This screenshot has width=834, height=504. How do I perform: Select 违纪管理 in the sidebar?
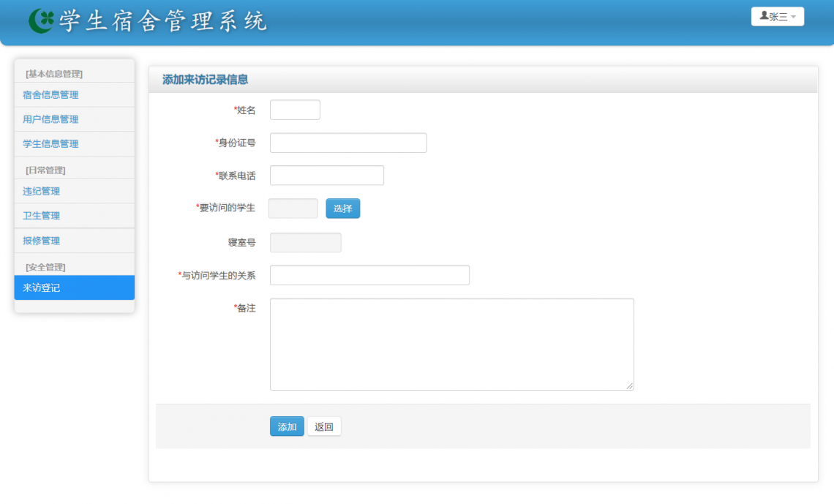75,191
